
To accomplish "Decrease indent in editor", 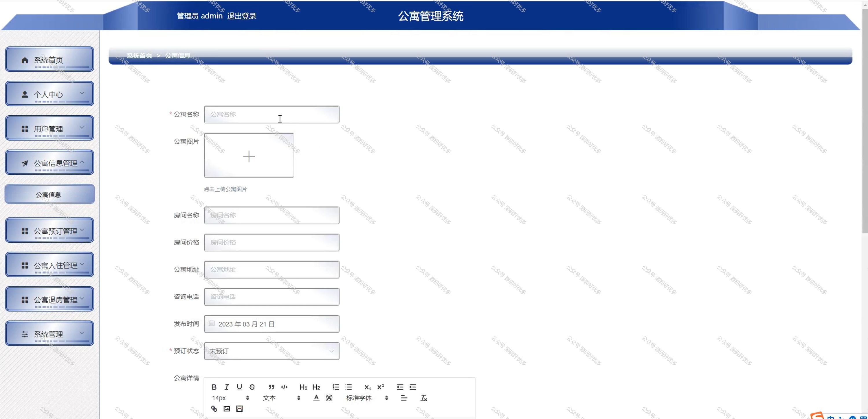I will click(x=400, y=387).
